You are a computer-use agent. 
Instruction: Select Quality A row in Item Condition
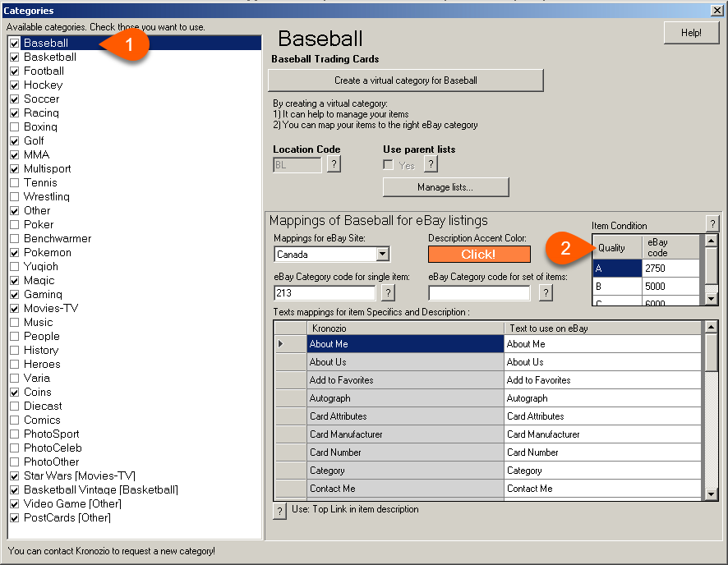coord(618,269)
